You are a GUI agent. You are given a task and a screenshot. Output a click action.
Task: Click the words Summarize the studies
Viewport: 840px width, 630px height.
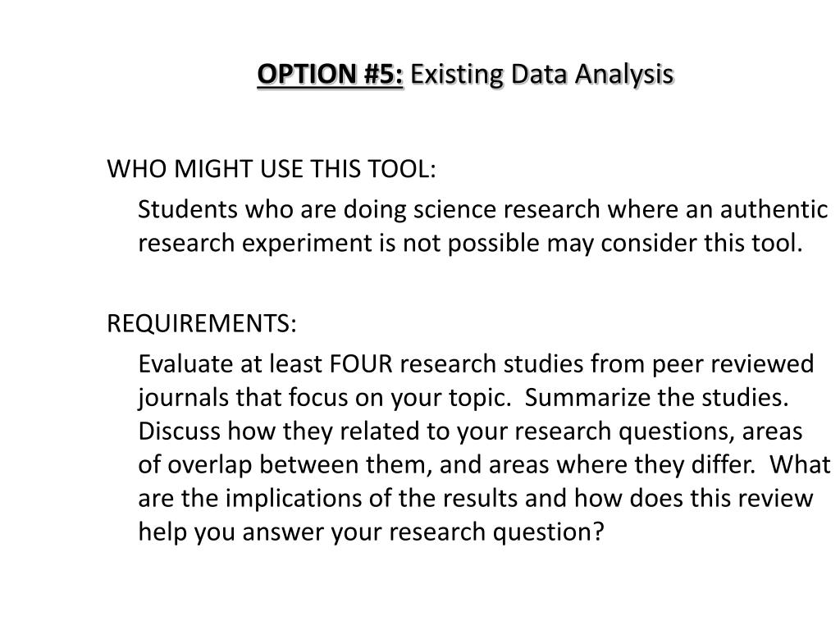click(x=657, y=398)
